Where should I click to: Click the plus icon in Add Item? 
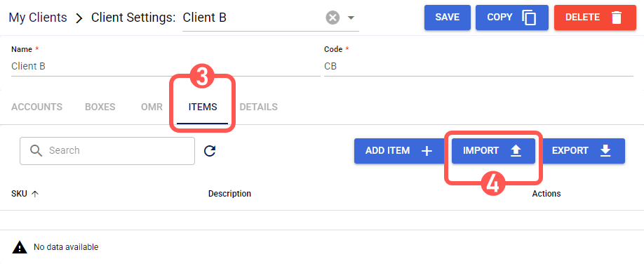pos(427,151)
